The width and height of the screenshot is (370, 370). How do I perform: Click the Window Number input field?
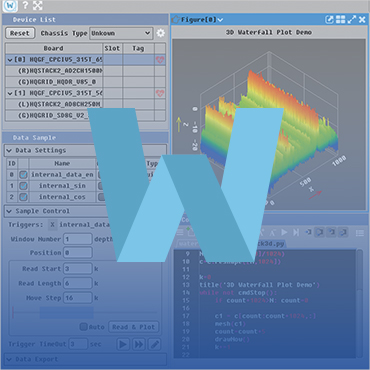78,239
